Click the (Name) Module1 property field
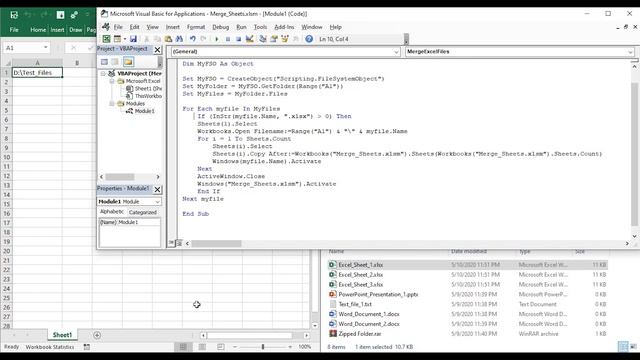 [129, 222]
